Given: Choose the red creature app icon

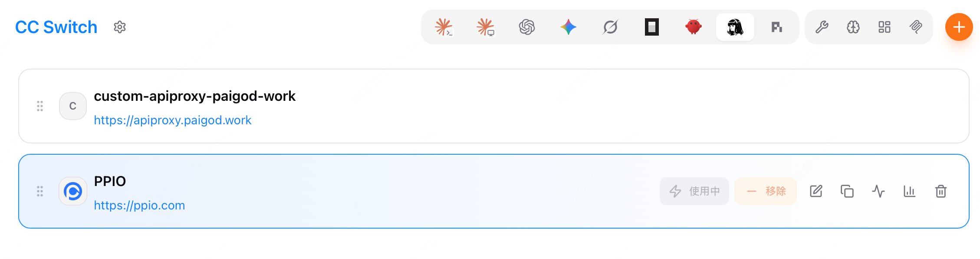Looking at the screenshot, I should coord(694,27).
